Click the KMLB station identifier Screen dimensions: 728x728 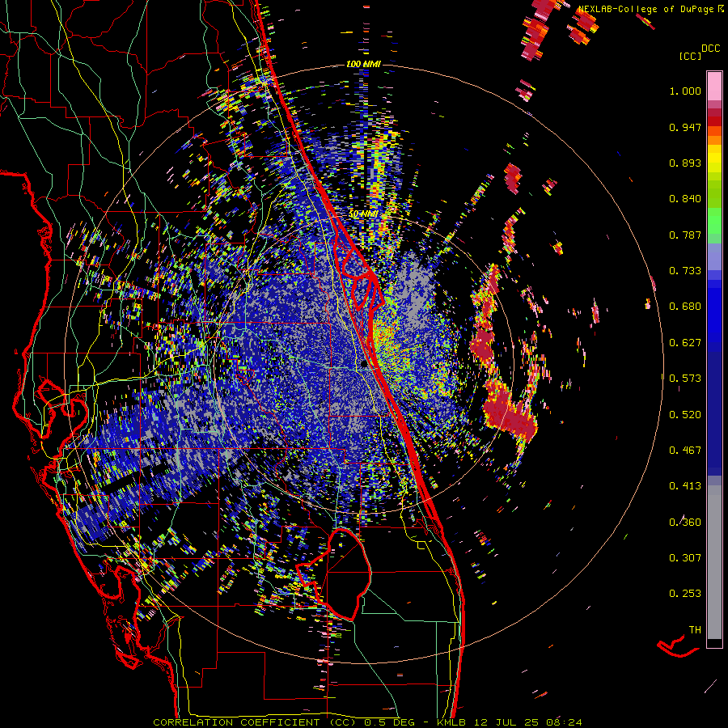(x=451, y=722)
